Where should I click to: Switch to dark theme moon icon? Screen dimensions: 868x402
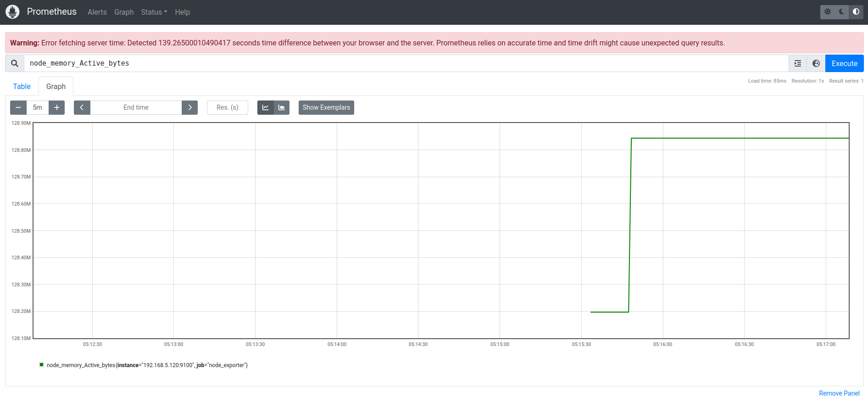(842, 12)
